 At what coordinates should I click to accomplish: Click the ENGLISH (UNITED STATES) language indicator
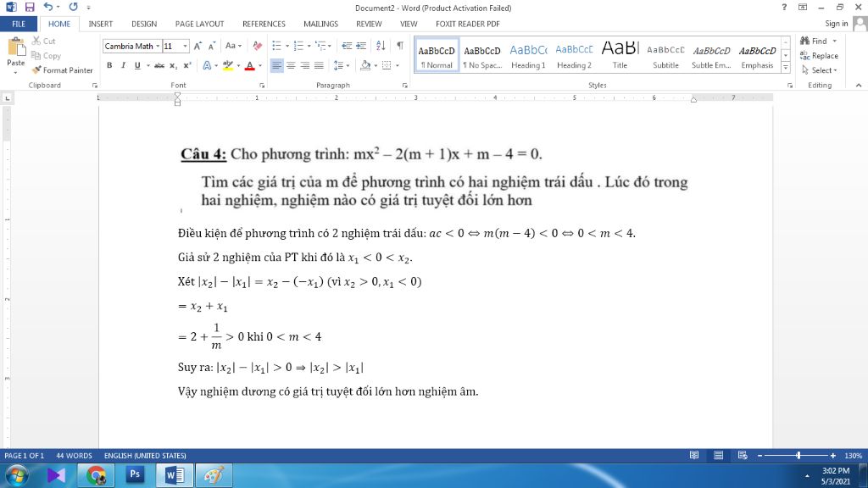coord(145,455)
